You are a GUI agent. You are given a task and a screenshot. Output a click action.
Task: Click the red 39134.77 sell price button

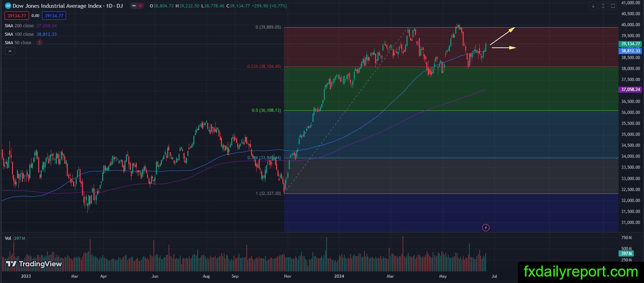pos(17,16)
